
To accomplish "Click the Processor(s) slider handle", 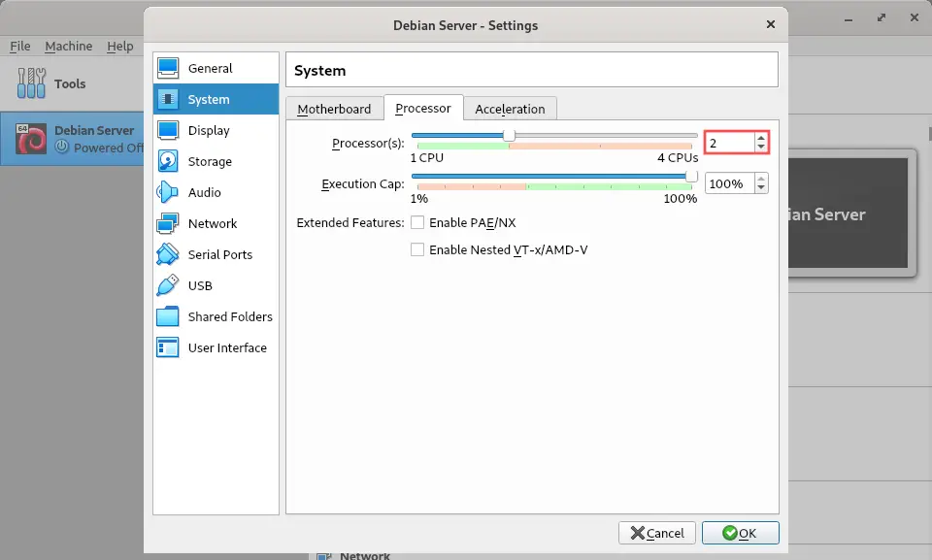I will [x=509, y=136].
